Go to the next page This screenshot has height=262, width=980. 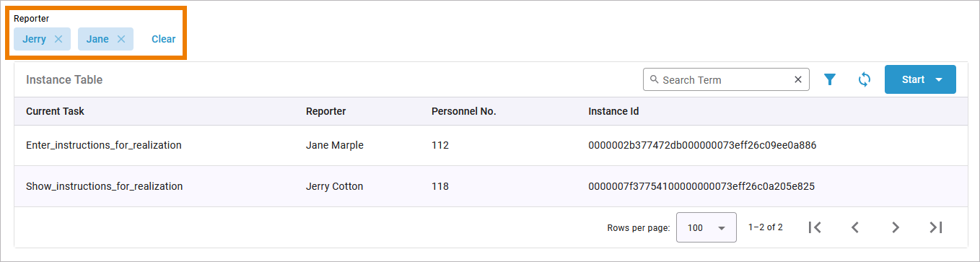coord(896,227)
